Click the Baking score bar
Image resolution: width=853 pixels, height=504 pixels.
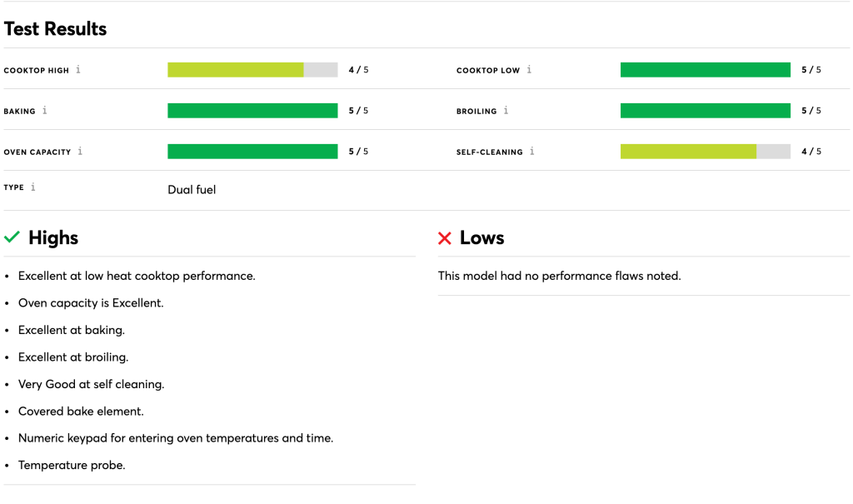tap(252, 111)
